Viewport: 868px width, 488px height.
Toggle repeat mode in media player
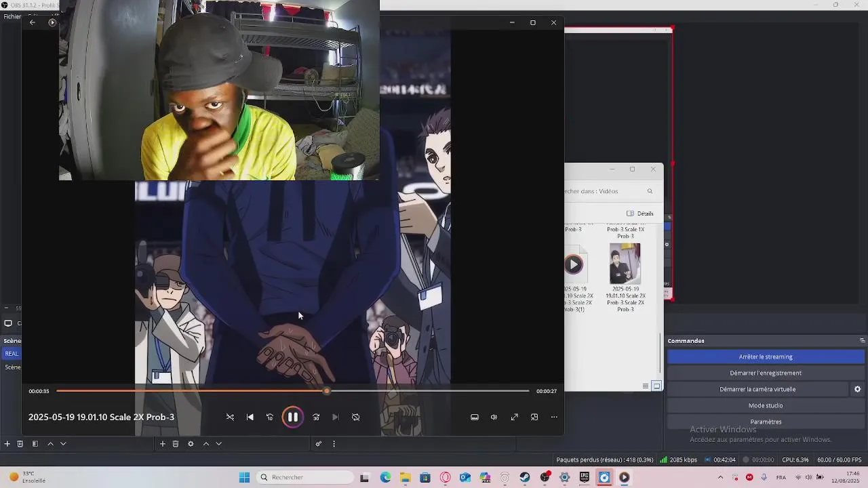(x=356, y=418)
